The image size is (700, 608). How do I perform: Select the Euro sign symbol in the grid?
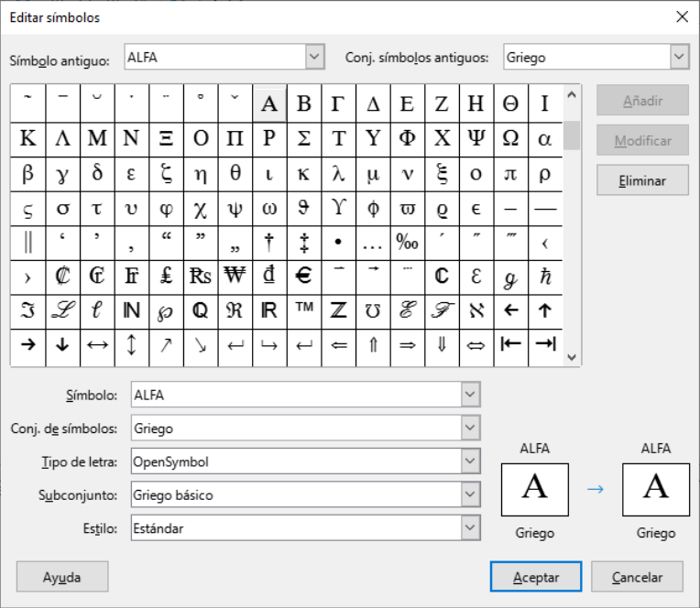(x=303, y=277)
